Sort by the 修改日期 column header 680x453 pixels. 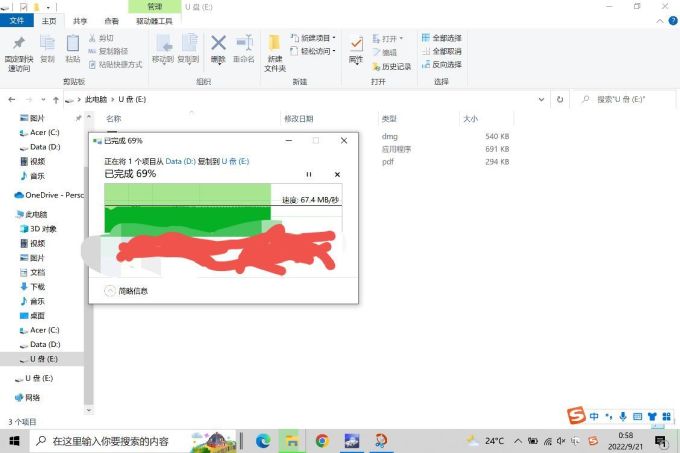299,119
